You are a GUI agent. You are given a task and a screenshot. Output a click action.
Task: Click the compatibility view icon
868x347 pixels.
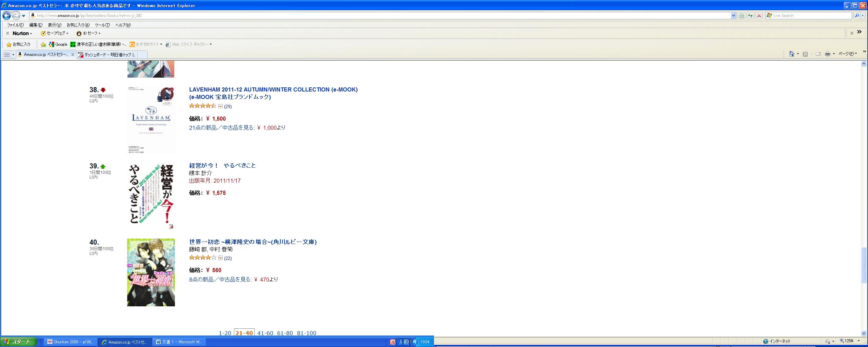pyautogui.click(x=742, y=16)
